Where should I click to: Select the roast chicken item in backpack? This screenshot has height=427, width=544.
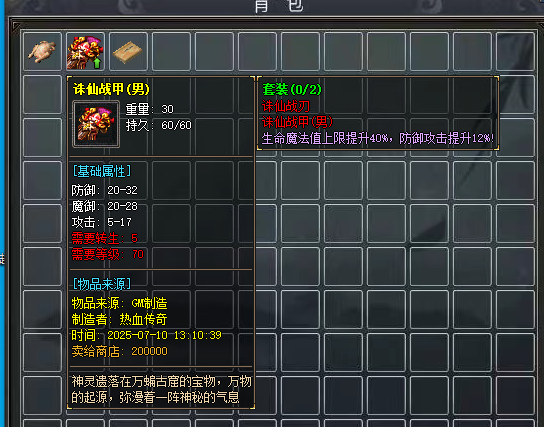[42, 52]
